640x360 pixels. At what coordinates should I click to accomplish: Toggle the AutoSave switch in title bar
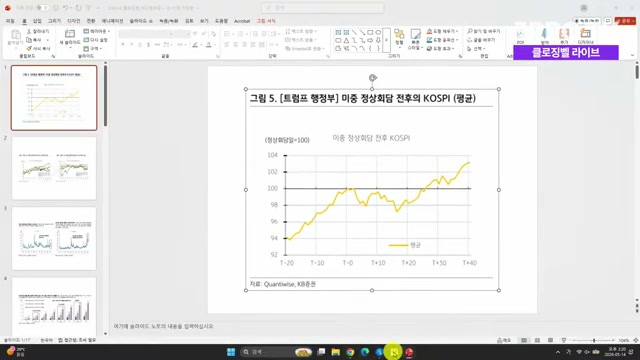click(x=42, y=8)
